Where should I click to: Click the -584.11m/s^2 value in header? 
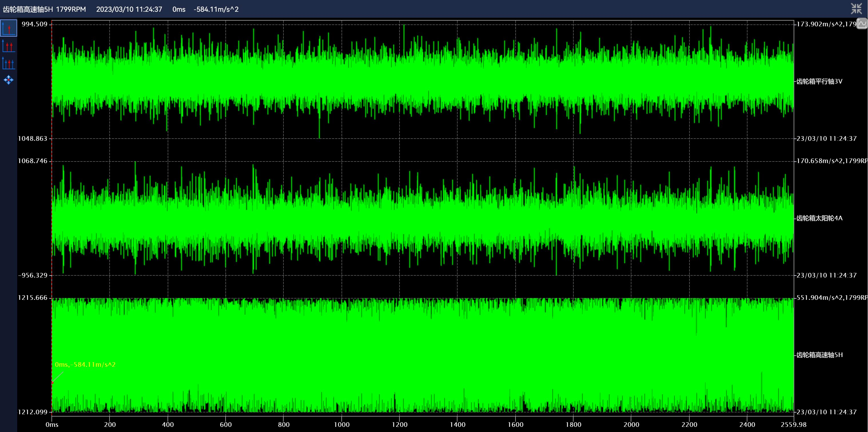[x=216, y=9]
